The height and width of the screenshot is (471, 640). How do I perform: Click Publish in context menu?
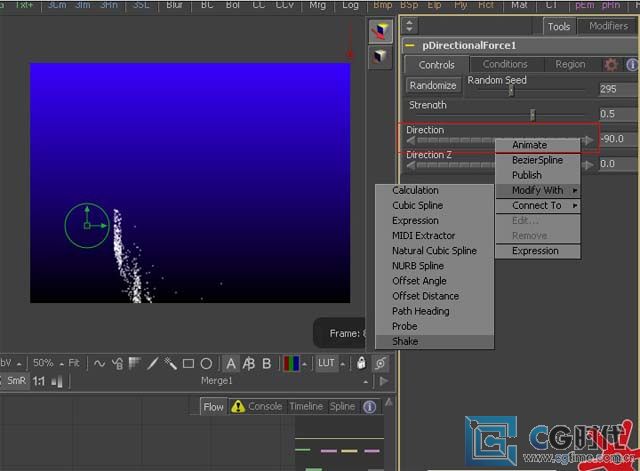click(538, 175)
